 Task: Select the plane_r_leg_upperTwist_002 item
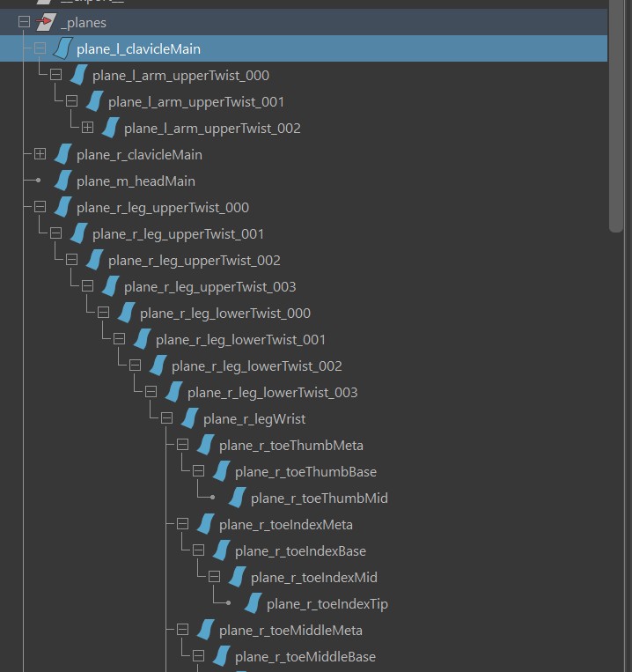point(194,260)
